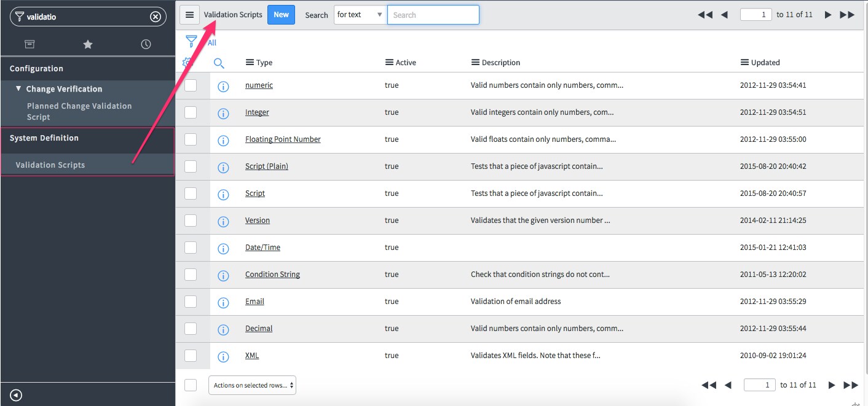Select Planned Change Validation Script in sidebar
Image resolution: width=868 pixels, height=406 pixels.
[79, 111]
